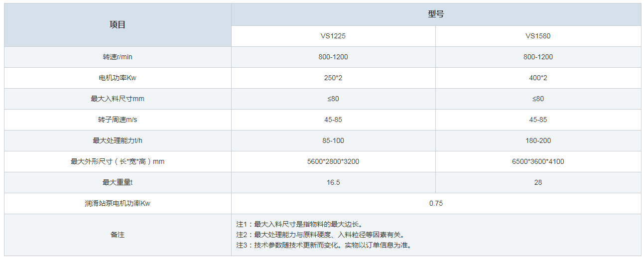Click the 电机功率Kw row label
Screen dimensions: 644x257
pos(118,78)
